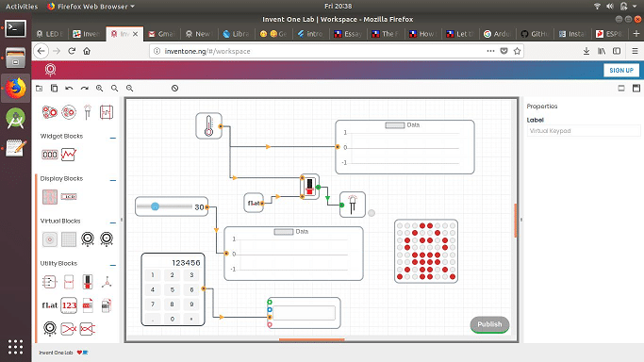The width and height of the screenshot is (644, 362).
Task: Click the split-panel layout icon
Action: point(636,89)
